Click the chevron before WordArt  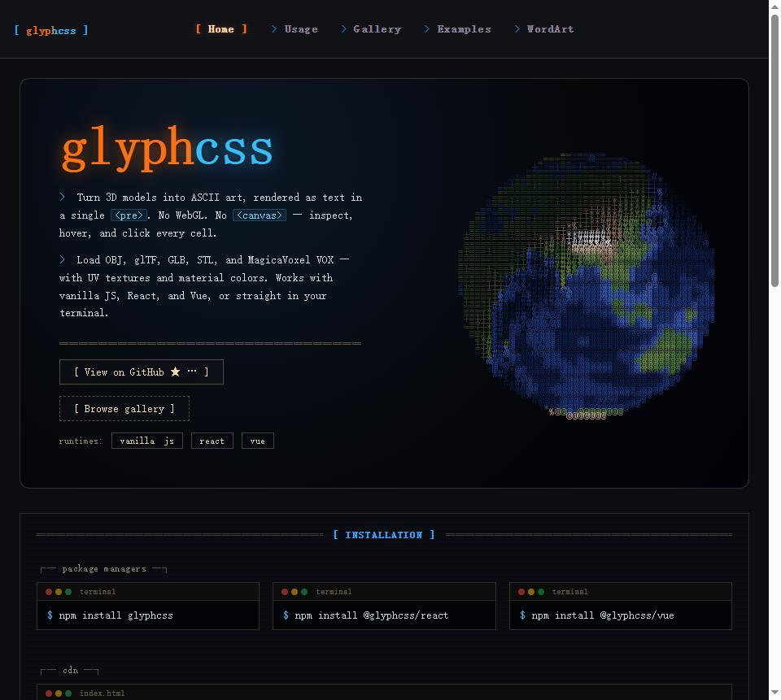click(517, 29)
